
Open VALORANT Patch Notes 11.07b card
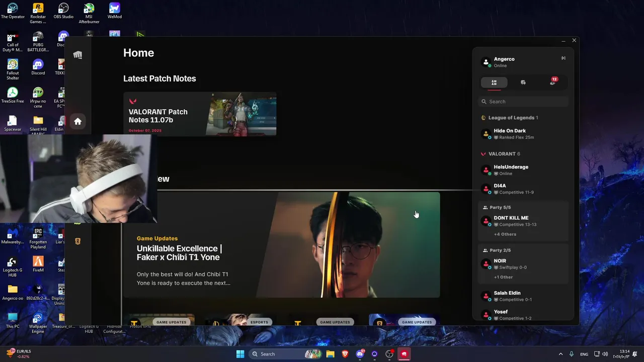pos(200,114)
